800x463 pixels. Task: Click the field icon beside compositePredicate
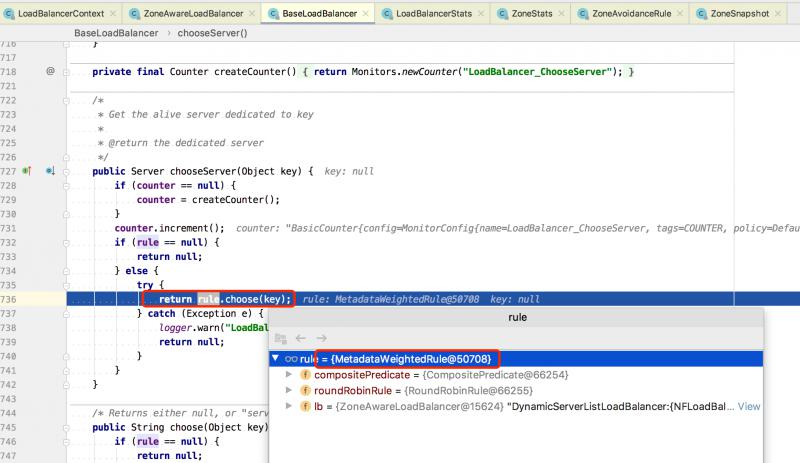click(305, 375)
